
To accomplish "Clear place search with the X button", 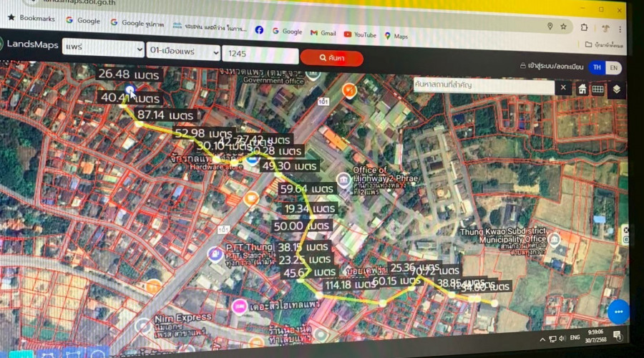I will tap(563, 87).
